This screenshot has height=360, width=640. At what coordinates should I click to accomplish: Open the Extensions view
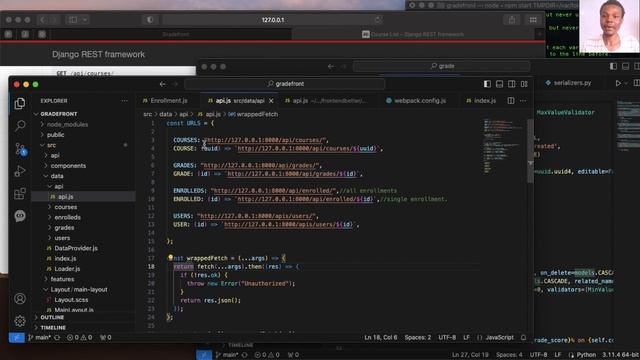pyautogui.click(x=20, y=193)
